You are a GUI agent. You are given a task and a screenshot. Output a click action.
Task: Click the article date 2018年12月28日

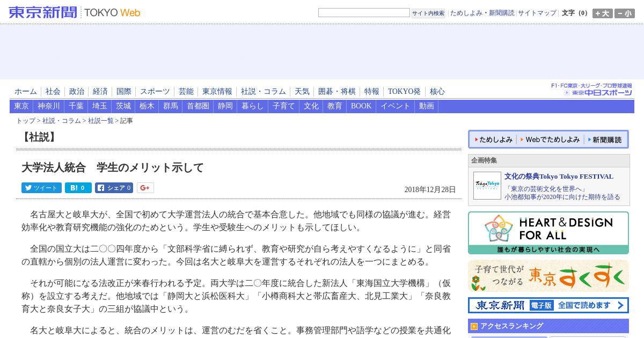[x=430, y=189]
